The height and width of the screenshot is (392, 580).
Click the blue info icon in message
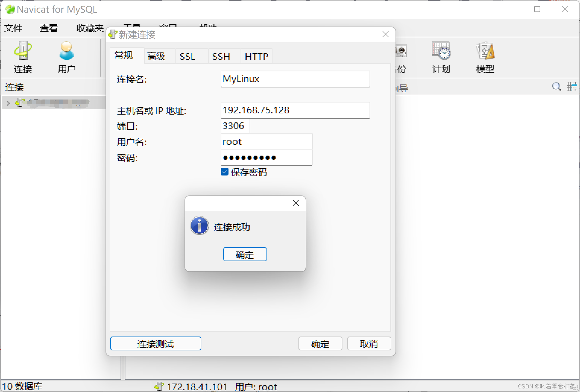coord(199,226)
